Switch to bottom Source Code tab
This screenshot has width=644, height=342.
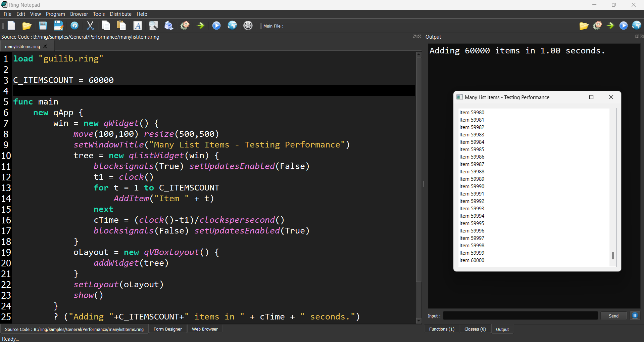click(x=74, y=329)
